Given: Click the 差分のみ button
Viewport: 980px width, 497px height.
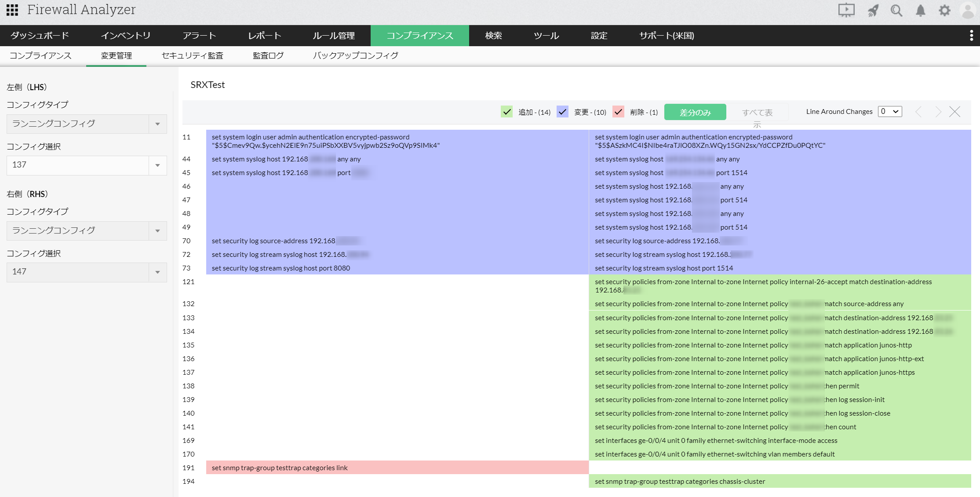Looking at the screenshot, I should [695, 112].
